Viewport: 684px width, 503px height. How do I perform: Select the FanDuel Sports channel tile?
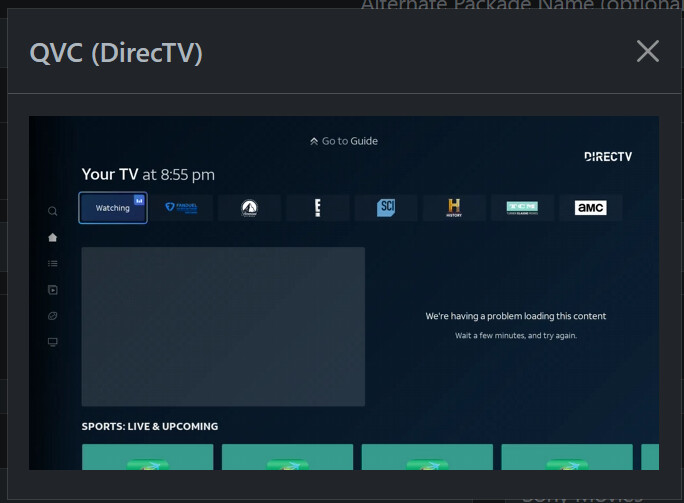point(181,208)
